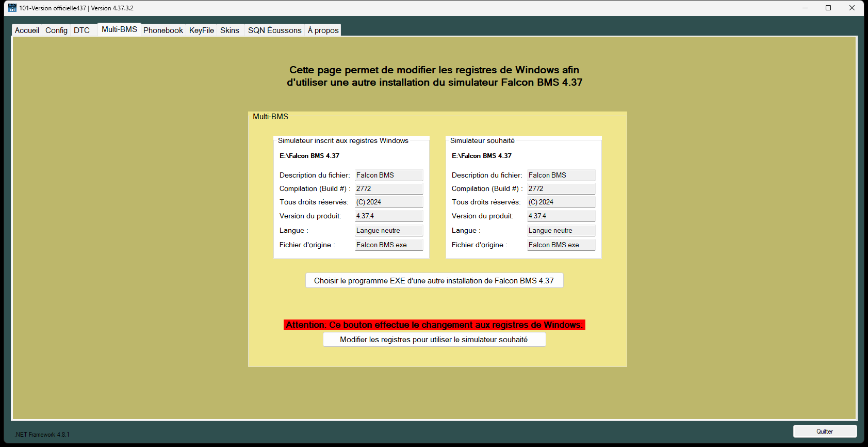Click registered simulator Tous droits réservés field

[389, 202]
